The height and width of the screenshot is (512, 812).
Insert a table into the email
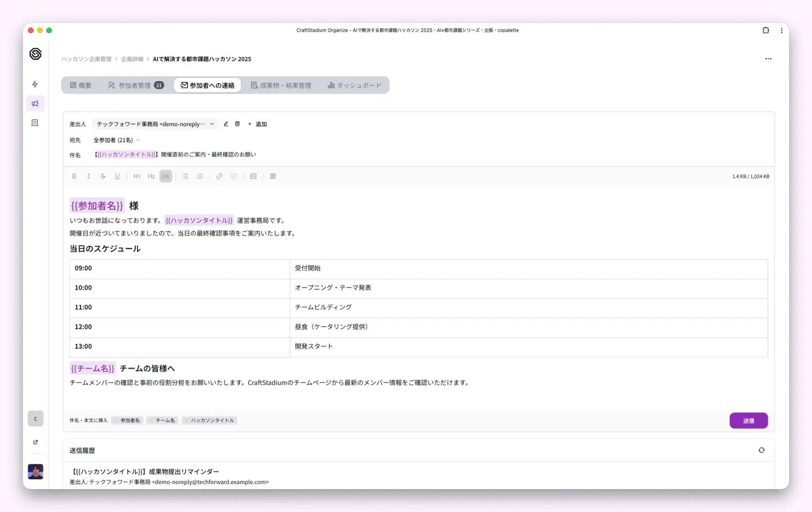(273, 176)
